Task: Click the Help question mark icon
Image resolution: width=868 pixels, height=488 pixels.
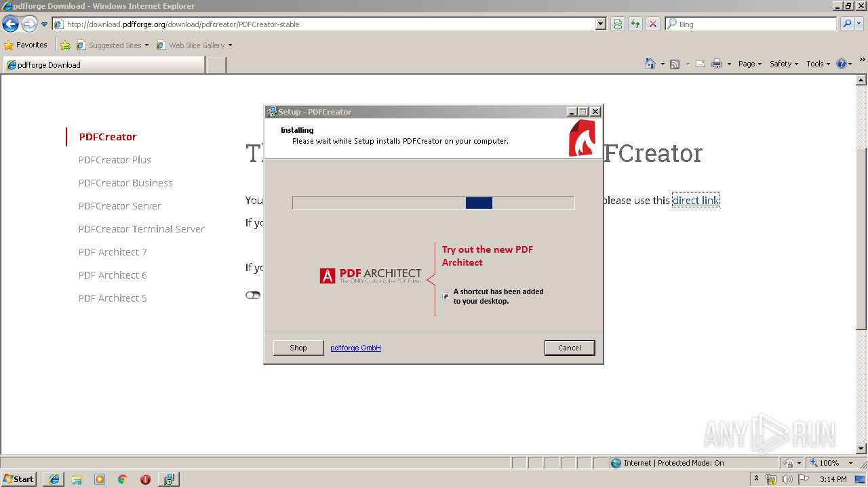Action: click(x=842, y=64)
